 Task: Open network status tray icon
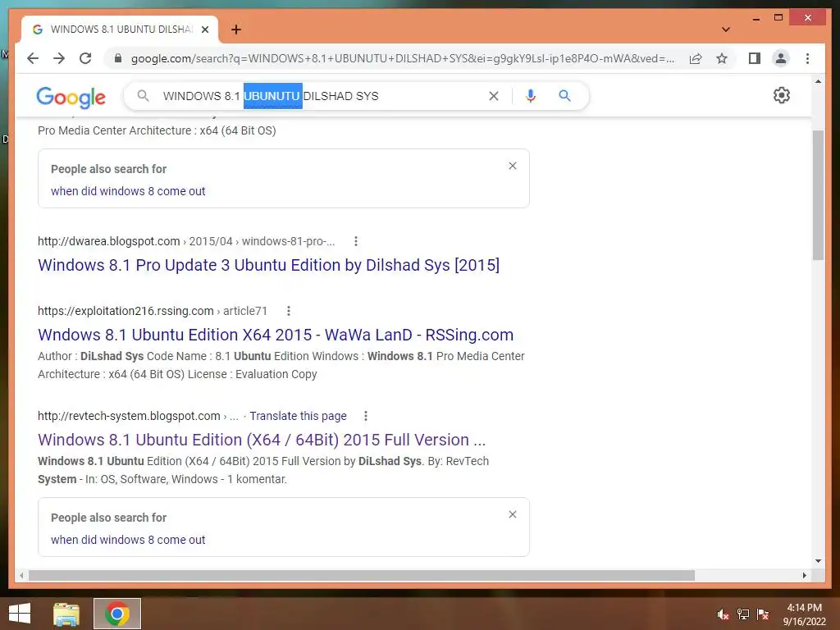pos(743,614)
